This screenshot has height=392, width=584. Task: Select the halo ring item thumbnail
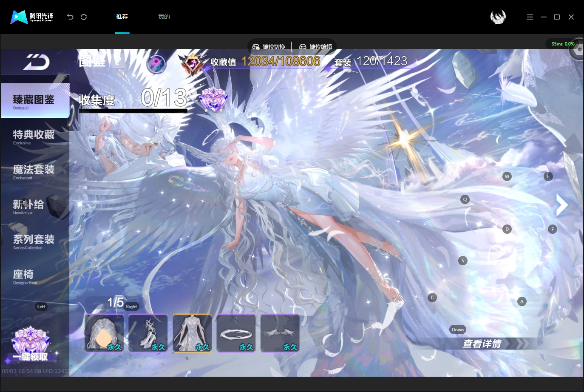[x=236, y=333]
